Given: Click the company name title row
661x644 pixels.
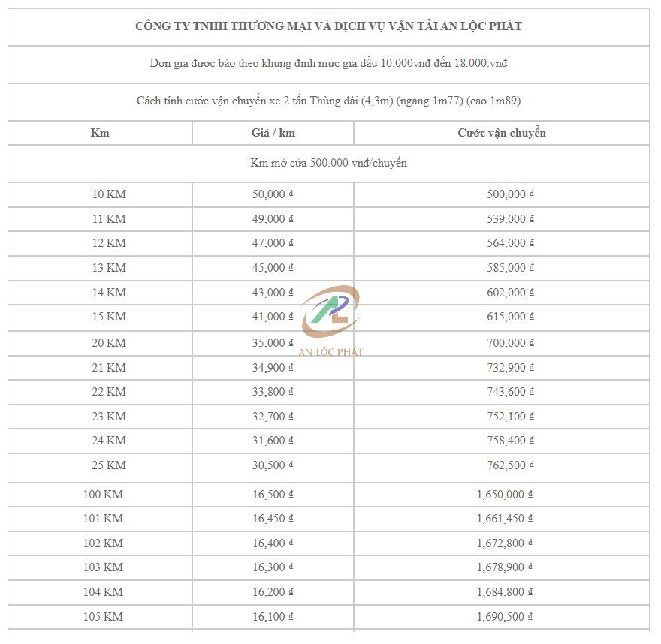Looking at the screenshot, I should point(328,26).
